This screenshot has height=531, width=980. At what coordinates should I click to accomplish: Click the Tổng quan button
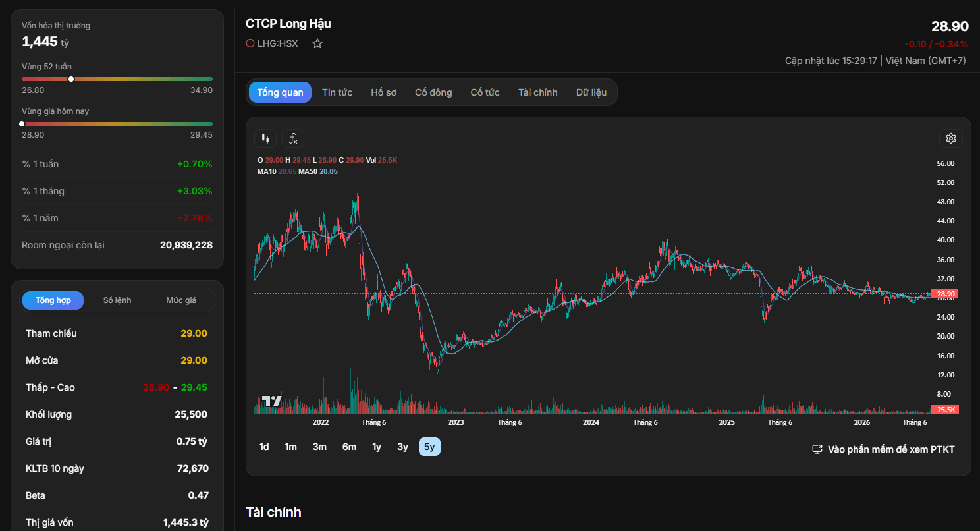[281, 92]
